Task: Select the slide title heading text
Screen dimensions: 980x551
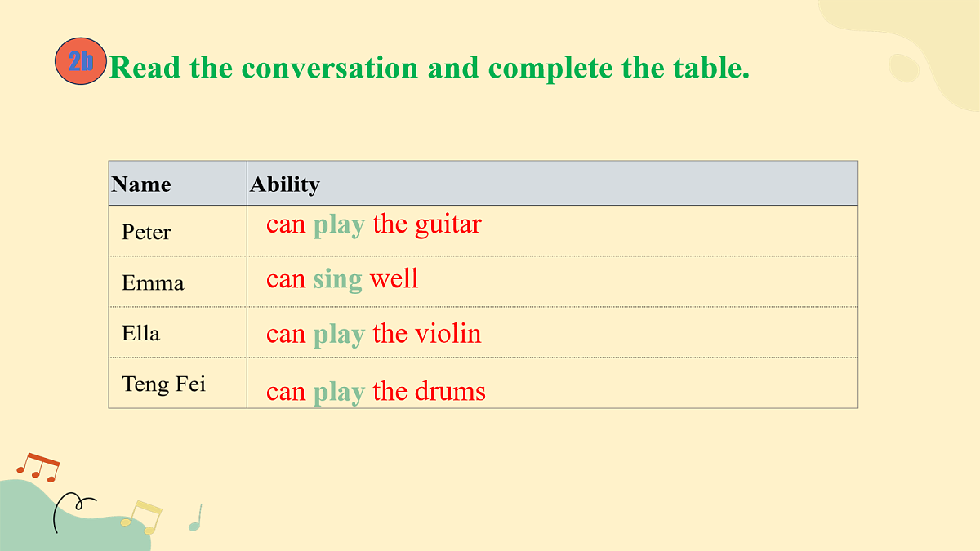Action: [x=430, y=68]
